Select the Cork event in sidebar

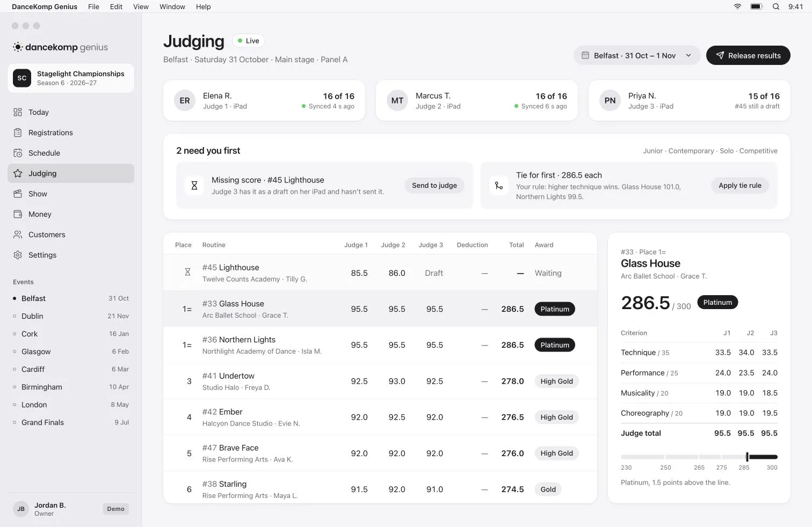pyautogui.click(x=71, y=334)
